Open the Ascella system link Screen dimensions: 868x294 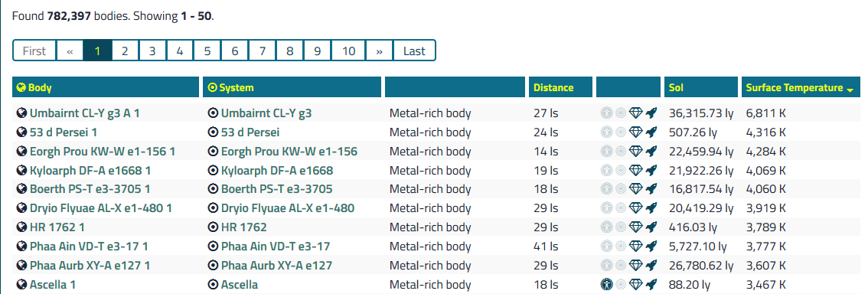pos(239,285)
